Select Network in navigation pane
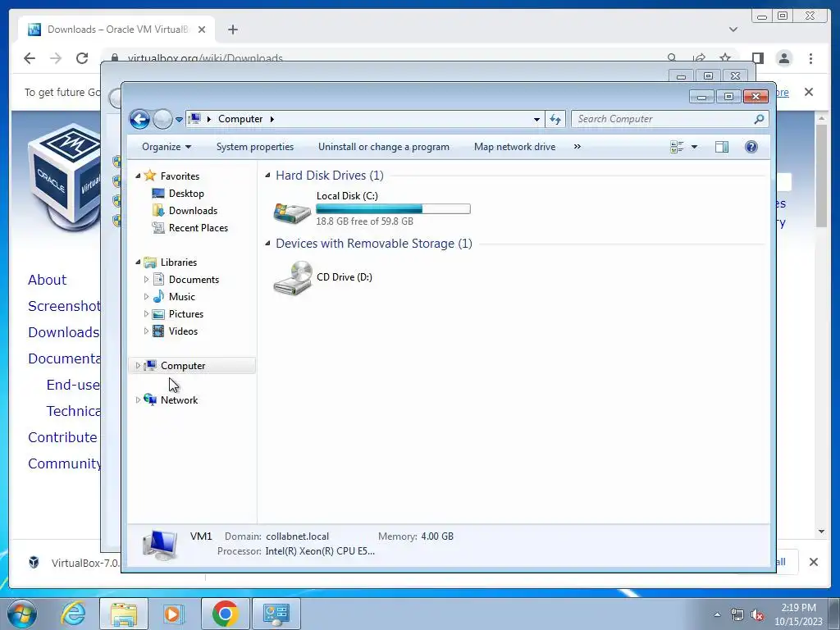 179,399
